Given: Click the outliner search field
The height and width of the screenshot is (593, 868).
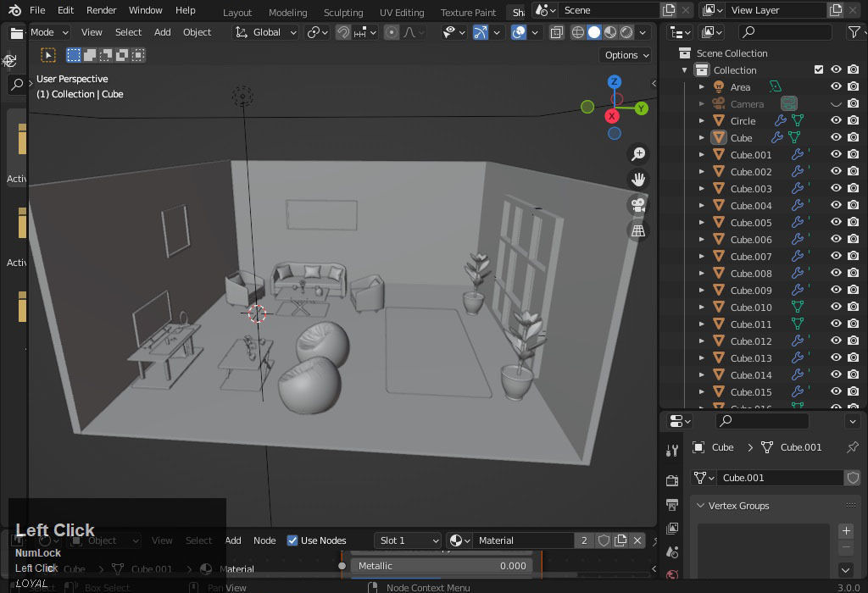Looking at the screenshot, I should 784,31.
